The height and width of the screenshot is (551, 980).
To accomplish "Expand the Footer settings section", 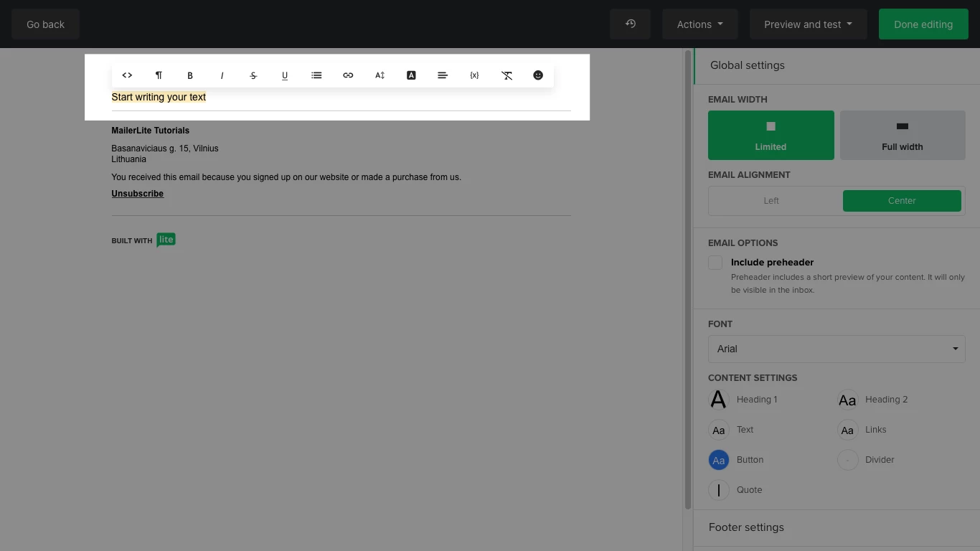I will pos(746,527).
